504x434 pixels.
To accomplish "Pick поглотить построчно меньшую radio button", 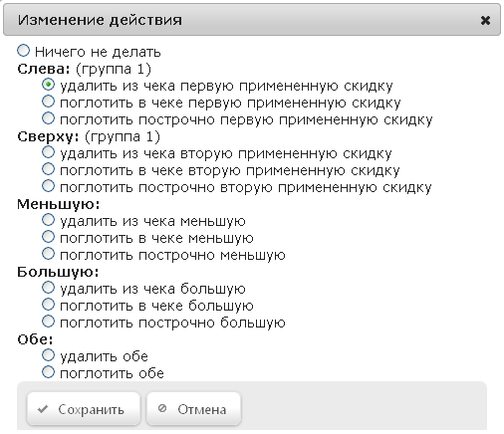I will tap(48, 254).
